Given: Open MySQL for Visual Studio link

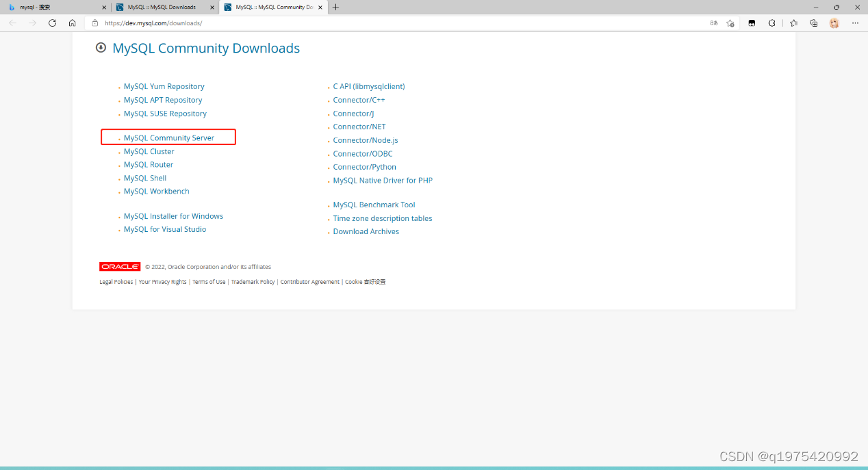Looking at the screenshot, I should click(x=165, y=229).
